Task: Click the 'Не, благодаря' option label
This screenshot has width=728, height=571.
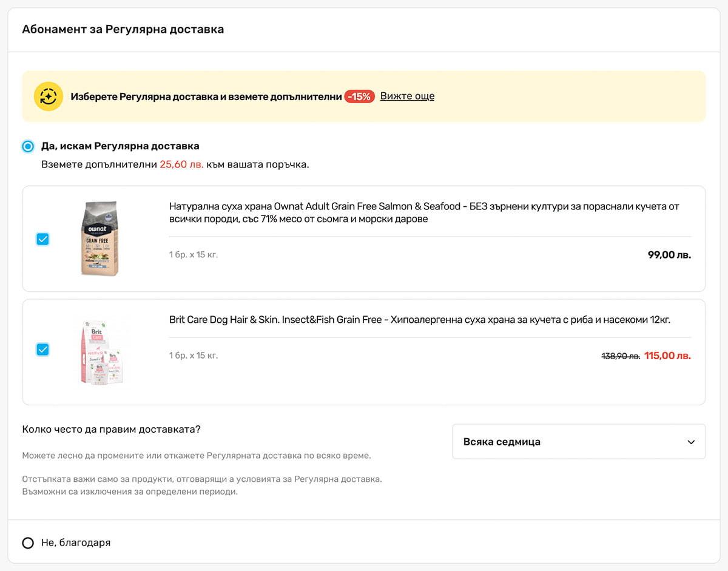Action: point(76,543)
